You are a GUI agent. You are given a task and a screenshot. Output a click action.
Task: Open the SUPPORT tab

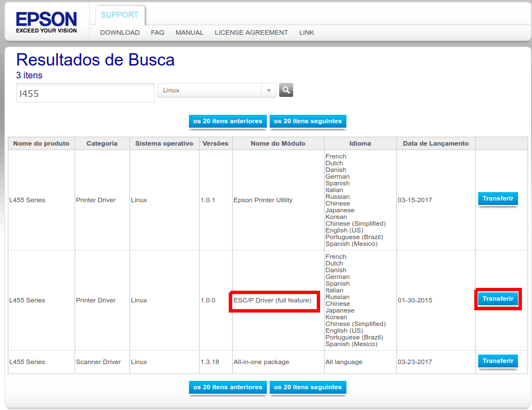119,15
